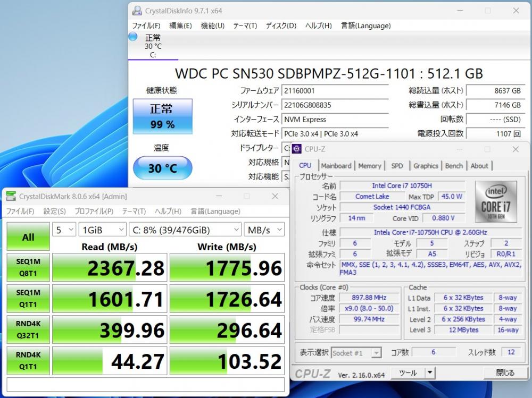Image resolution: width=532 pixels, height=398 pixels.
Task: Switch to the SPD tab in CPU-Z
Action: coord(397,166)
